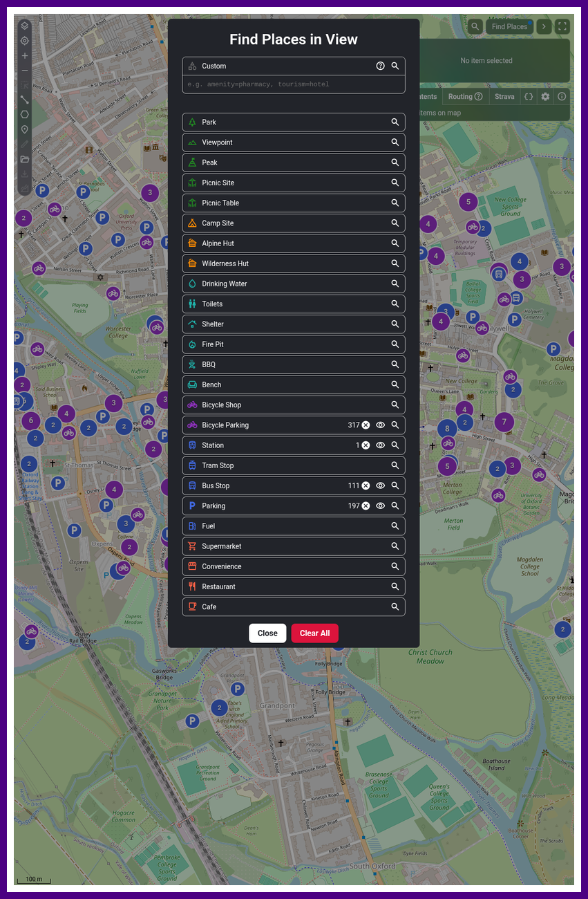Screen dimensions: 588x899
Task: Search for Cafe places
Action: (395, 607)
